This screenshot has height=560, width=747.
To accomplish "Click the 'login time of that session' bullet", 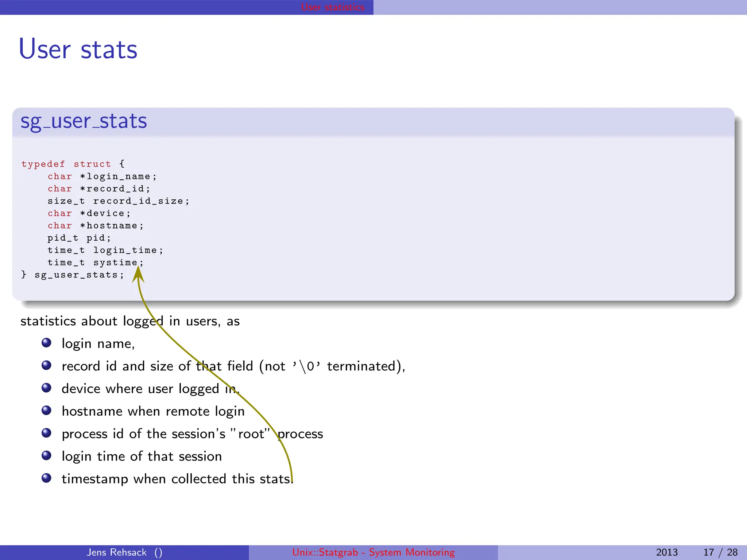I will [142, 456].
